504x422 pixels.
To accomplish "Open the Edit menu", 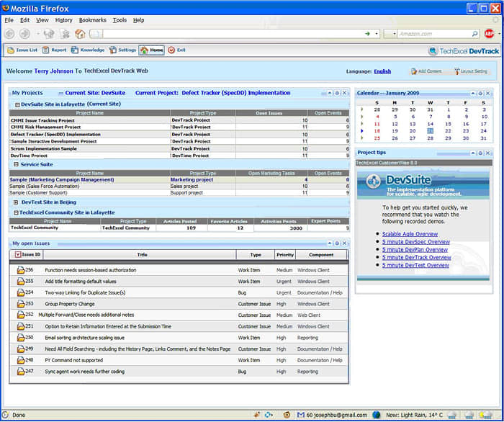I will pyautogui.click(x=24, y=20).
